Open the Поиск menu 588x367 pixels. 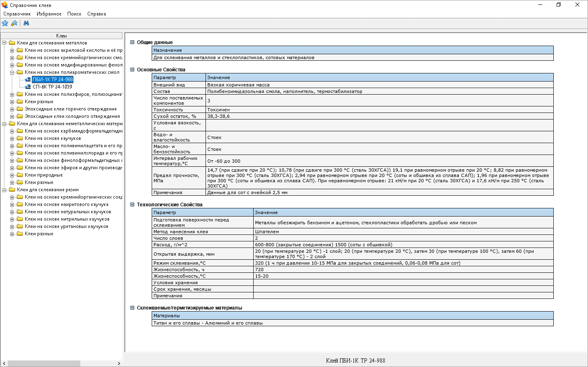[x=74, y=14]
